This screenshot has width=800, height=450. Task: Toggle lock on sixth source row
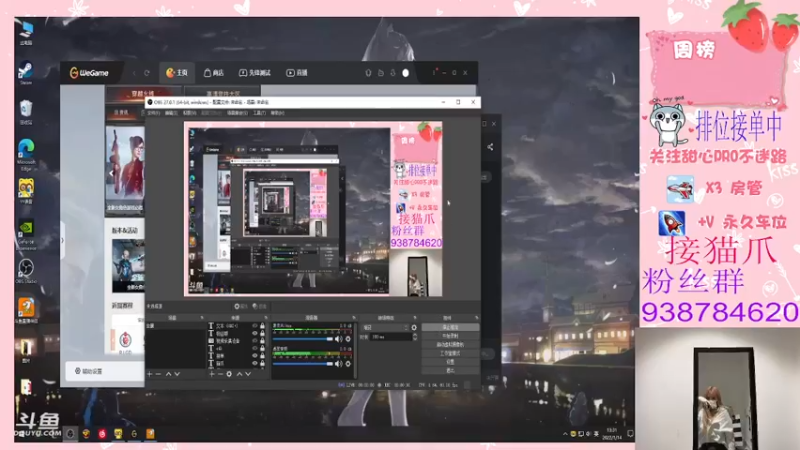[x=262, y=363]
